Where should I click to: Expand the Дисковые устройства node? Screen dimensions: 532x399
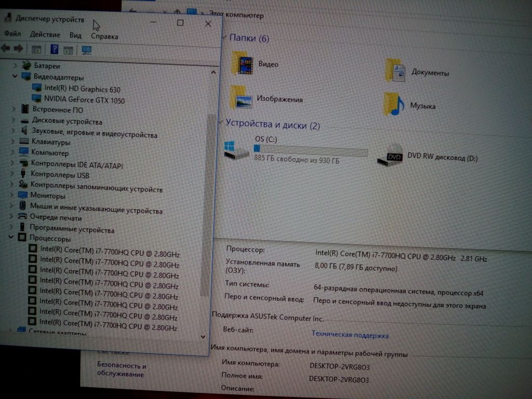(14, 119)
